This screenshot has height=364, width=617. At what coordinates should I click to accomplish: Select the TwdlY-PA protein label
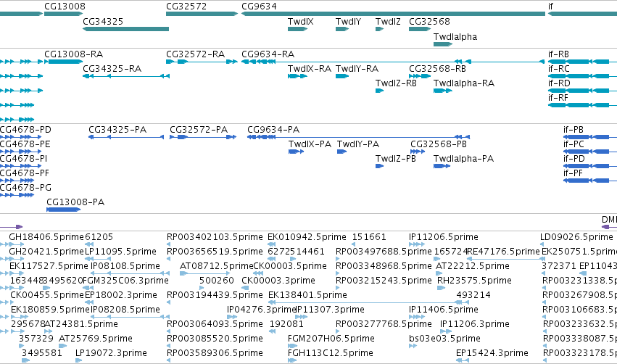[x=358, y=144]
